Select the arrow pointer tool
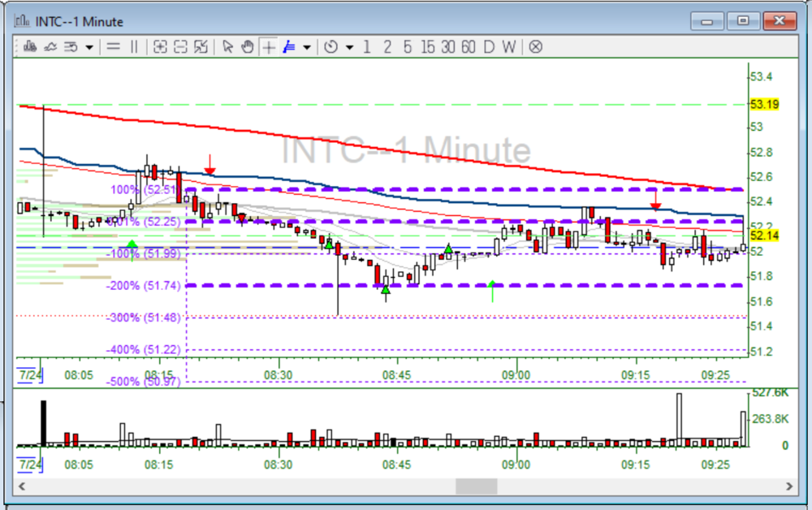 (227, 47)
